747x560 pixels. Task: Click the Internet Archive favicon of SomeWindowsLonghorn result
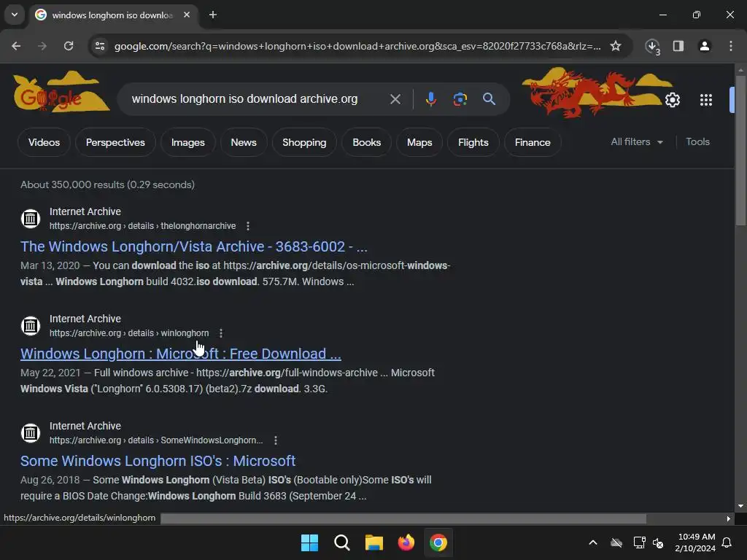pyautogui.click(x=31, y=433)
